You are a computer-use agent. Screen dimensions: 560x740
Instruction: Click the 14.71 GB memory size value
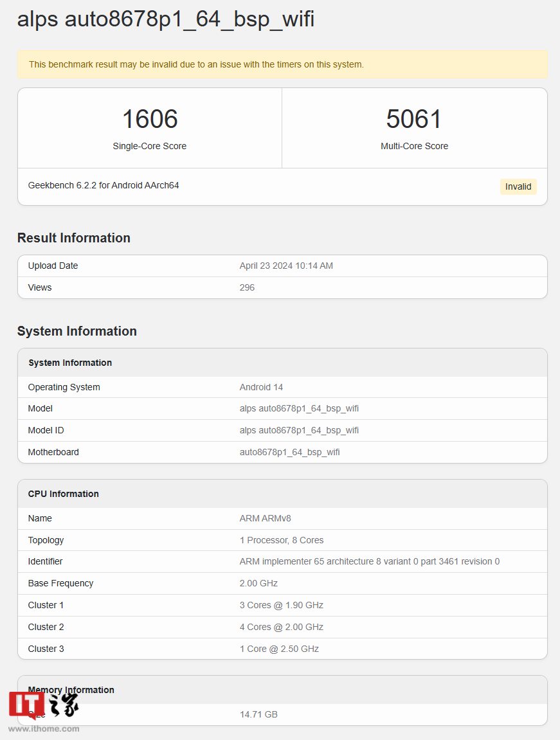[x=258, y=714]
